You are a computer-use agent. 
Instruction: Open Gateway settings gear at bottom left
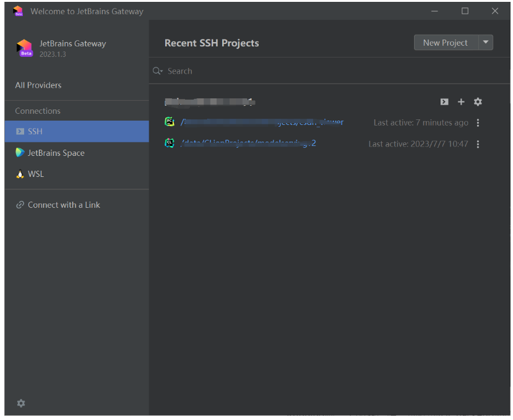coord(21,403)
